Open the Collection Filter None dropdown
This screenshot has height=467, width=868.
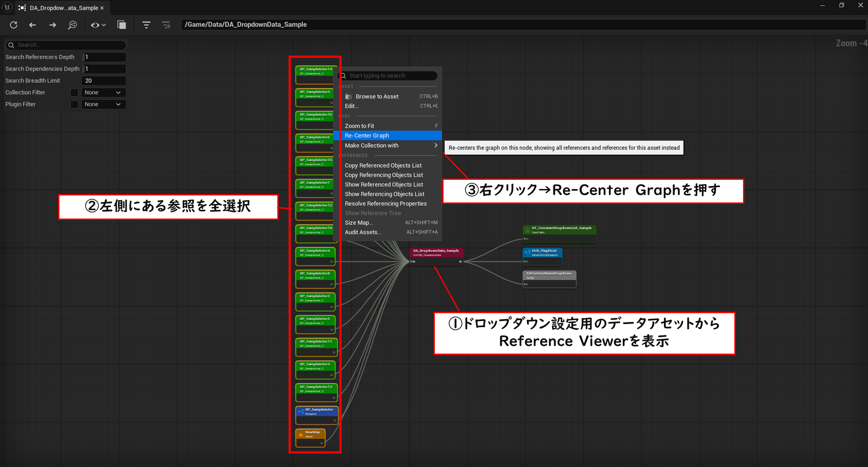point(103,93)
